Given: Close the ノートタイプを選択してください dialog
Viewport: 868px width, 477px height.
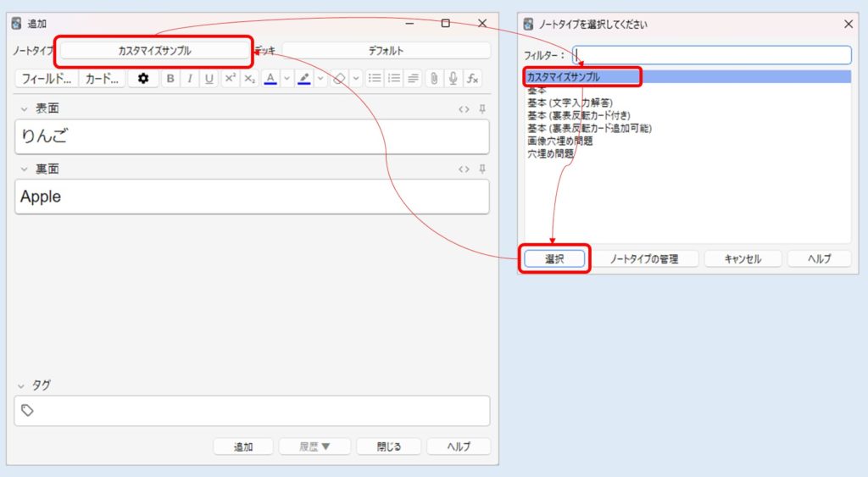Looking at the screenshot, I should tap(848, 25).
